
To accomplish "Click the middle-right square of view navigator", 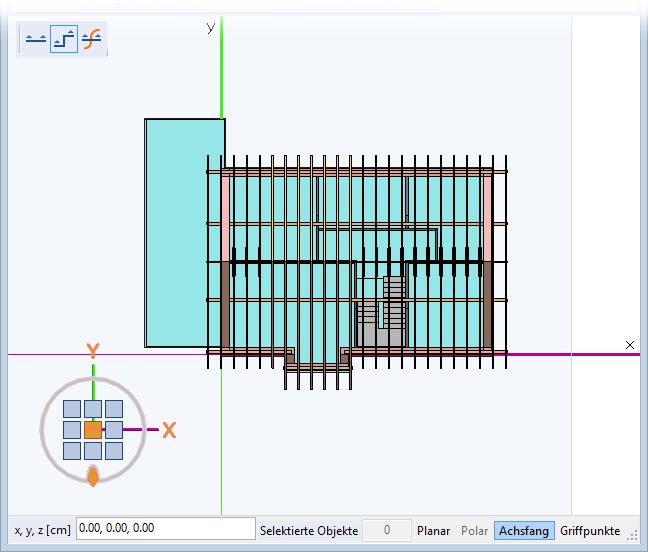I will click(114, 430).
